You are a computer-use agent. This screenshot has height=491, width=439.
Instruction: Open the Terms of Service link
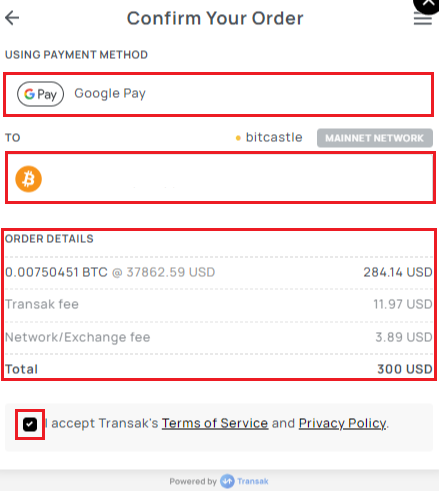[x=215, y=423]
